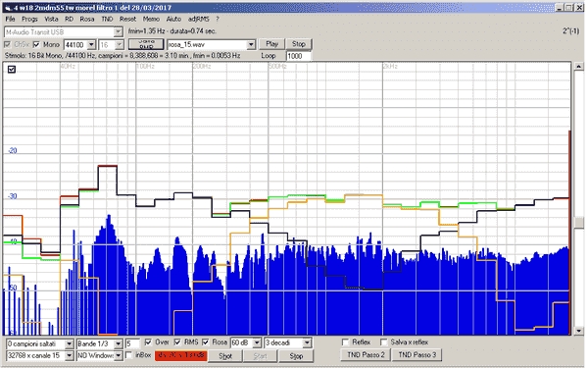Maximize the window
This screenshot has width=588, height=368.
tap(568, 8)
